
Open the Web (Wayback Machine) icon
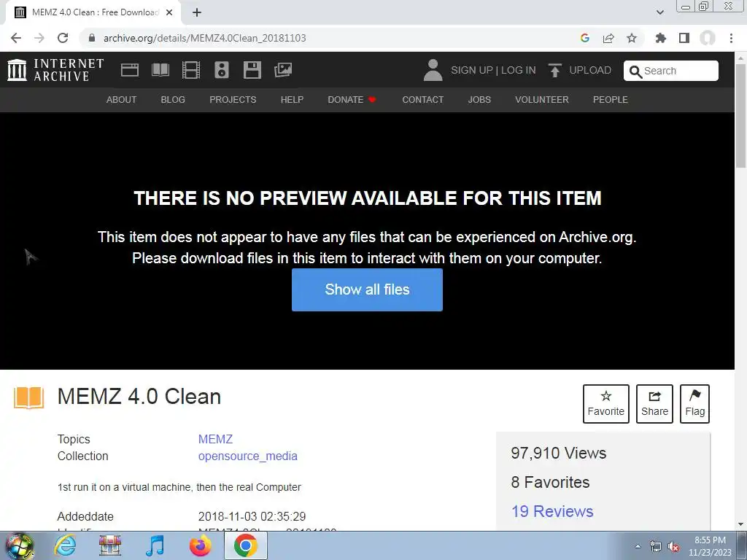[x=130, y=70]
